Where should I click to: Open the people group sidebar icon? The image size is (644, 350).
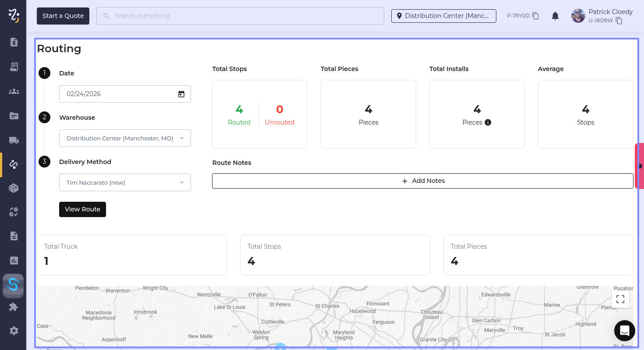14,91
